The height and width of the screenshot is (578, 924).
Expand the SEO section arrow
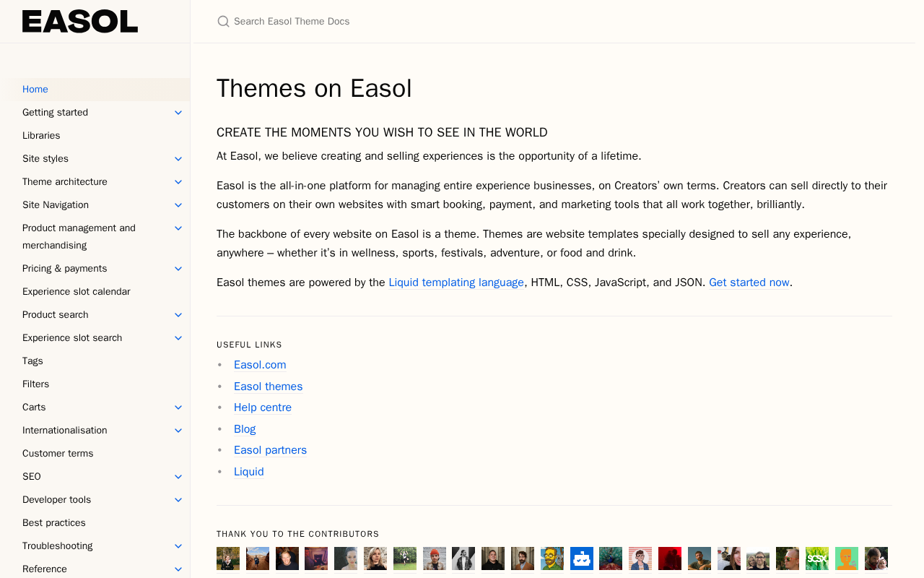tap(178, 477)
